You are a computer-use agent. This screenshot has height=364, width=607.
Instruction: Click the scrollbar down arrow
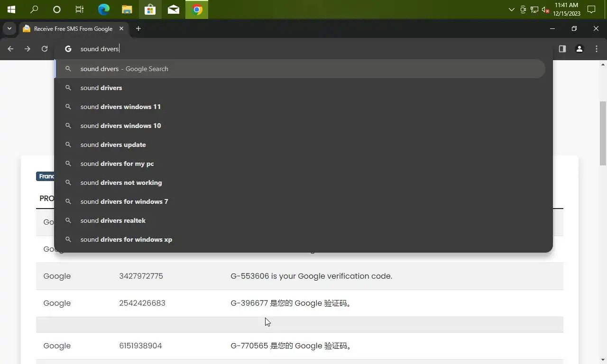point(603,360)
